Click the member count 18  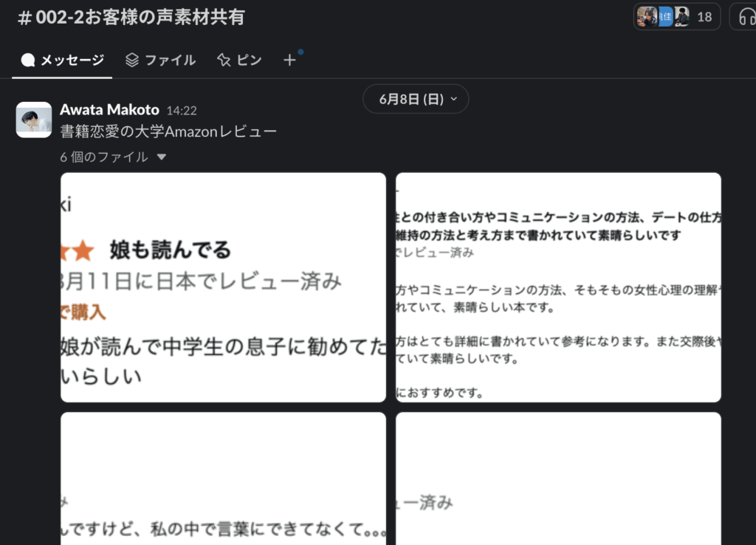point(704,16)
